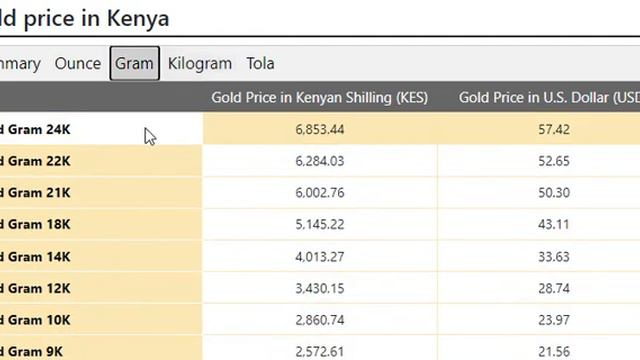Switch to the Ounce tab
This screenshot has height=360, width=640.
78,64
